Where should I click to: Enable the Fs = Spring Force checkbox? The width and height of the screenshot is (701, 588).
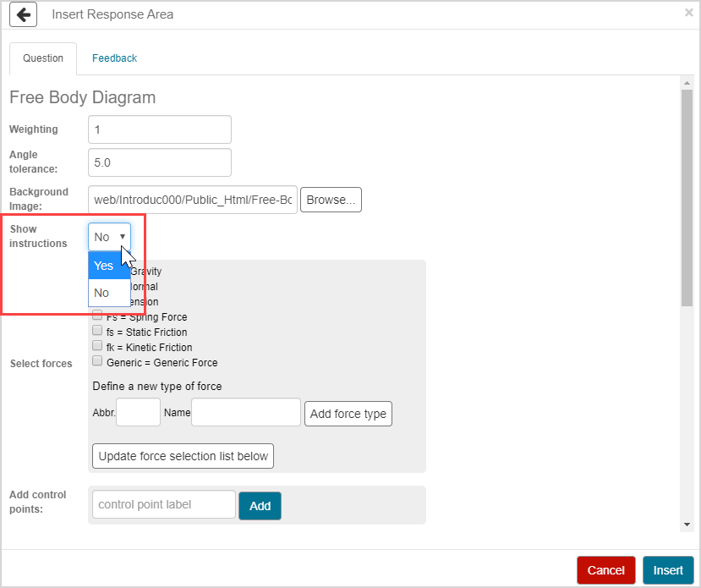(x=97, y=316)
